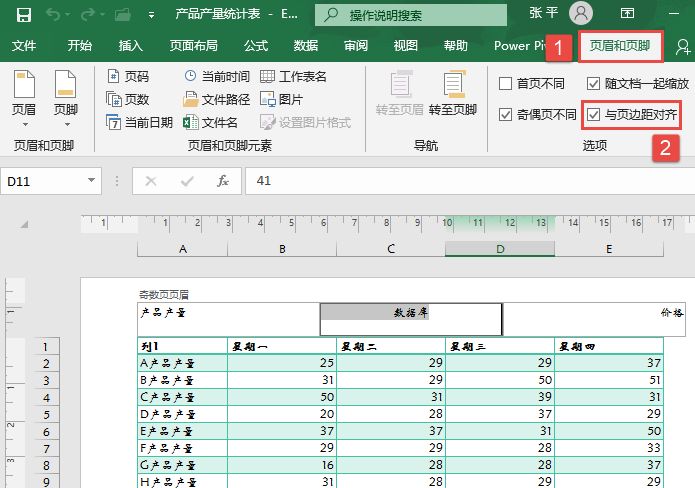This screenshot has height=488, width=695.
Task: Click cell D产品产量
Action: coord(183,414)
